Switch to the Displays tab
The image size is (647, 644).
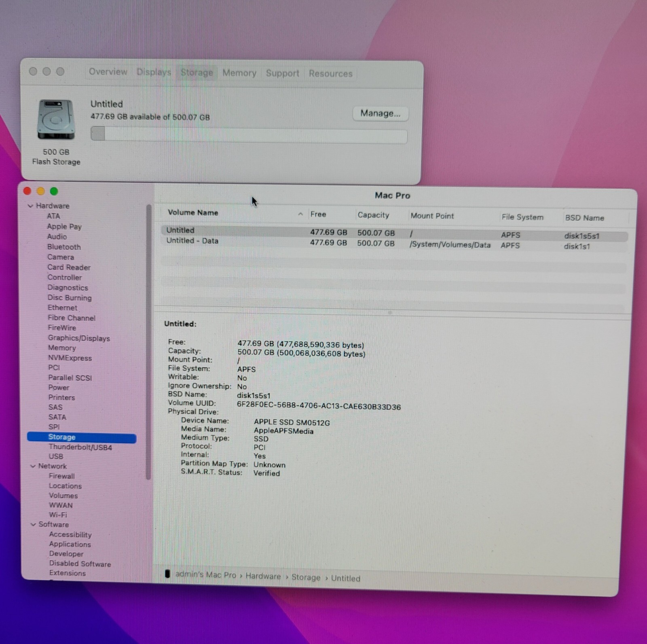[154, 72]
